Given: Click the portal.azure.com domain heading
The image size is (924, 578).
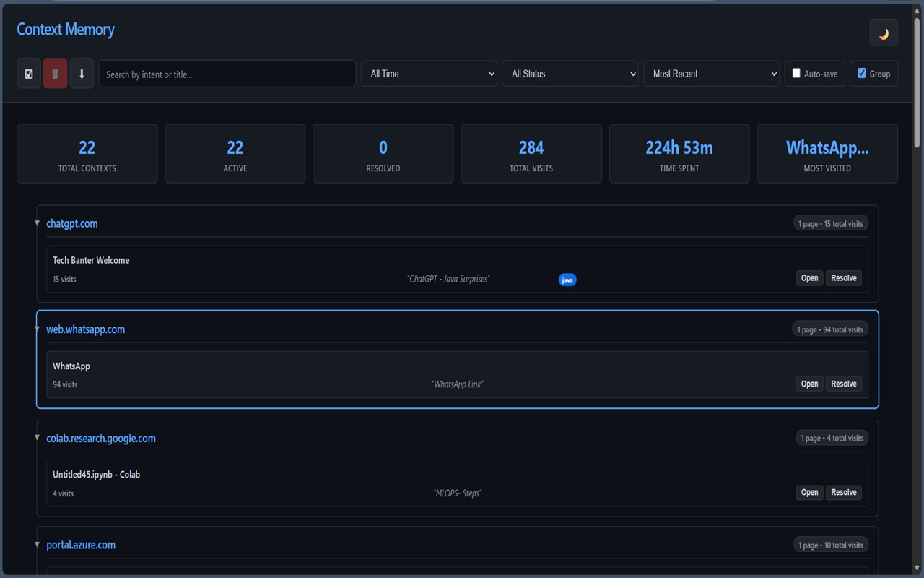Looking at the screenshot, I should click(x=81, y=545).
